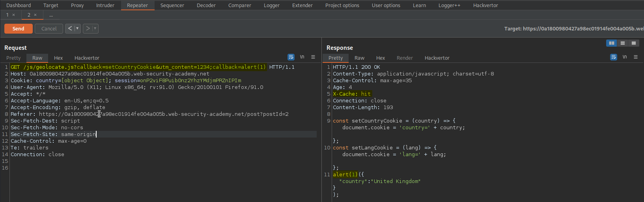The height and width of the screenshot is (202, 644).
Task: Switch Request view to Pretty
Action: click(x=13, y=58)
